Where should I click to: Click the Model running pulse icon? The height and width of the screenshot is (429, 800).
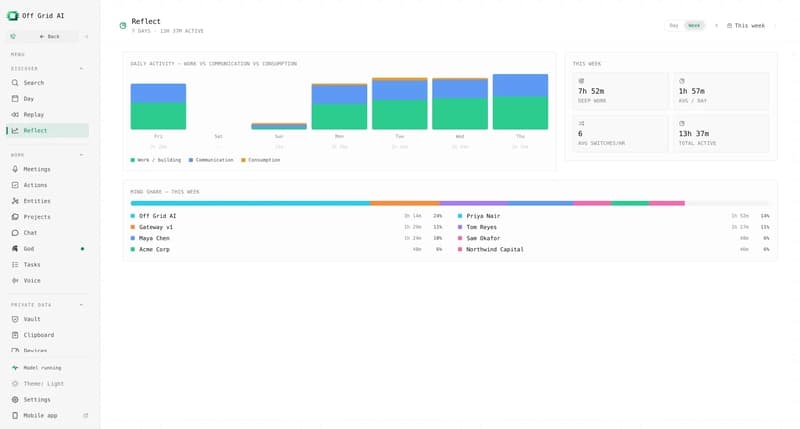[15, 368]
